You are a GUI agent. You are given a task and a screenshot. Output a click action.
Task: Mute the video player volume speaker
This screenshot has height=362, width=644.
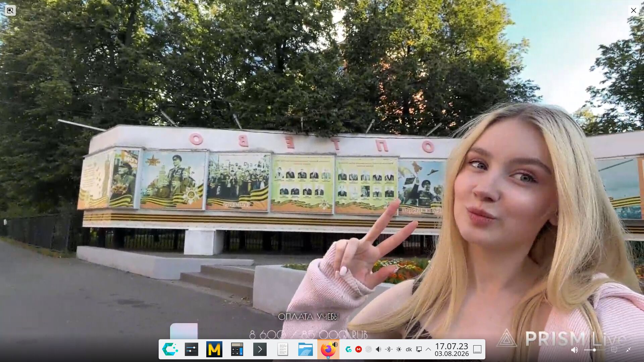pos(575,350)
